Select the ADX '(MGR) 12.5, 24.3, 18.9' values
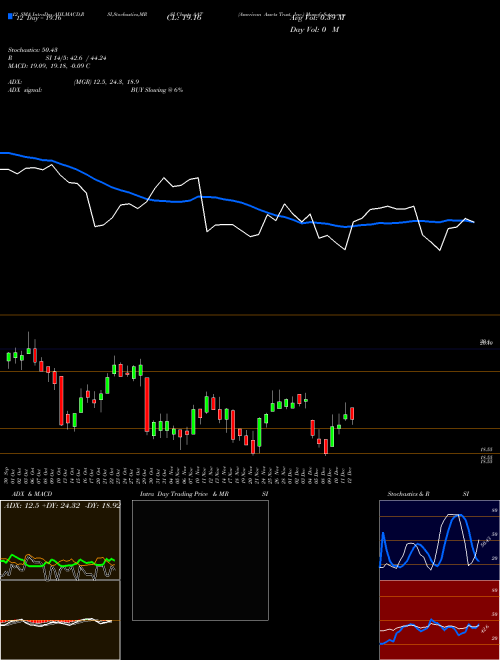The width and height of the screenshot is (500, 660). 106,82
